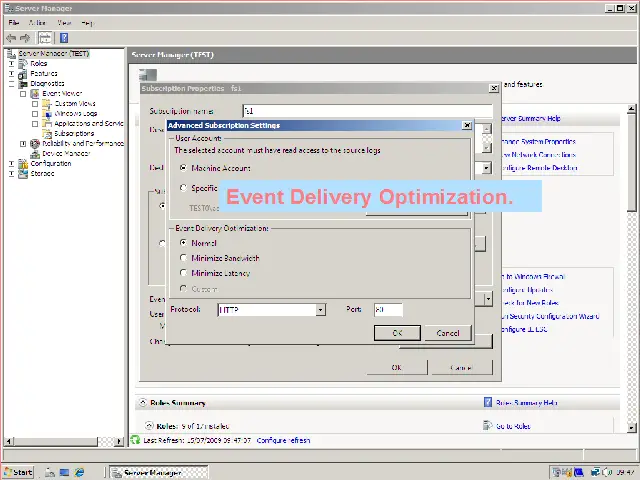Choose Minimize Bandwidth optimization option
Image resolution: width=640 pixels, height=480 pixels.
[x=183, y=258]
